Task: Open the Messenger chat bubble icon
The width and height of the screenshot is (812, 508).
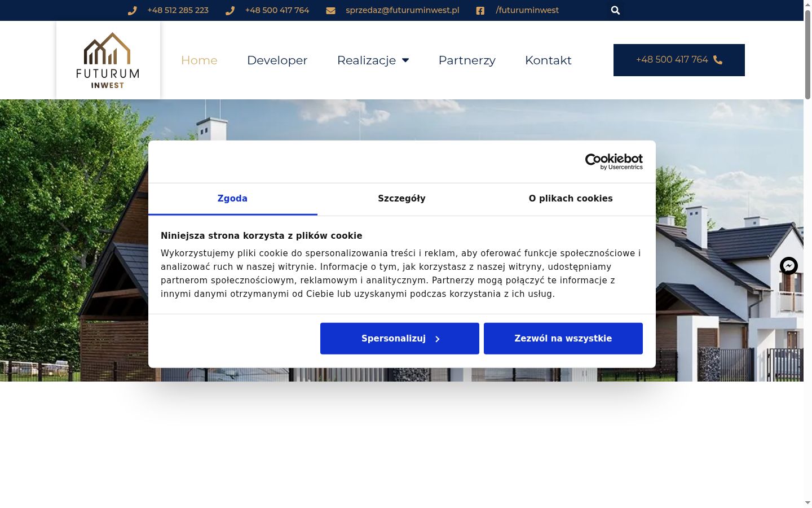Action: point(789,266)
